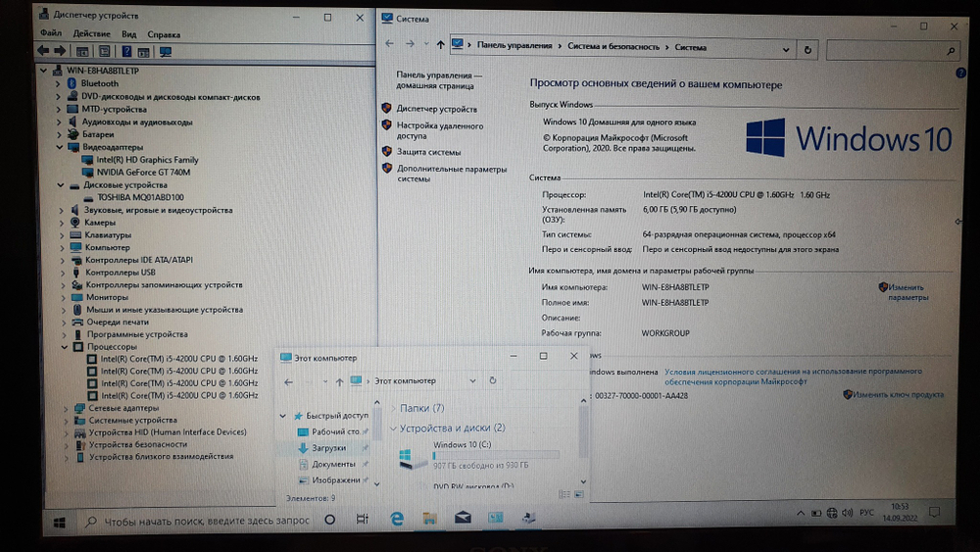Click Система и безопасность breadcrumb
The image size is (980, 552).
pyautogui.click(x=613, y=46)
